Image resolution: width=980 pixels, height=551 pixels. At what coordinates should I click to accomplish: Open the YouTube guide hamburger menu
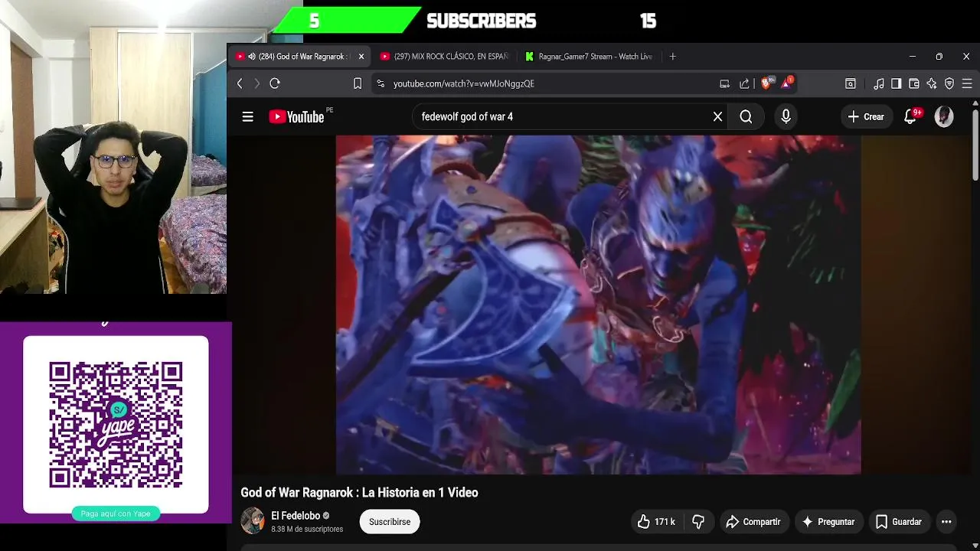(247, 117)
